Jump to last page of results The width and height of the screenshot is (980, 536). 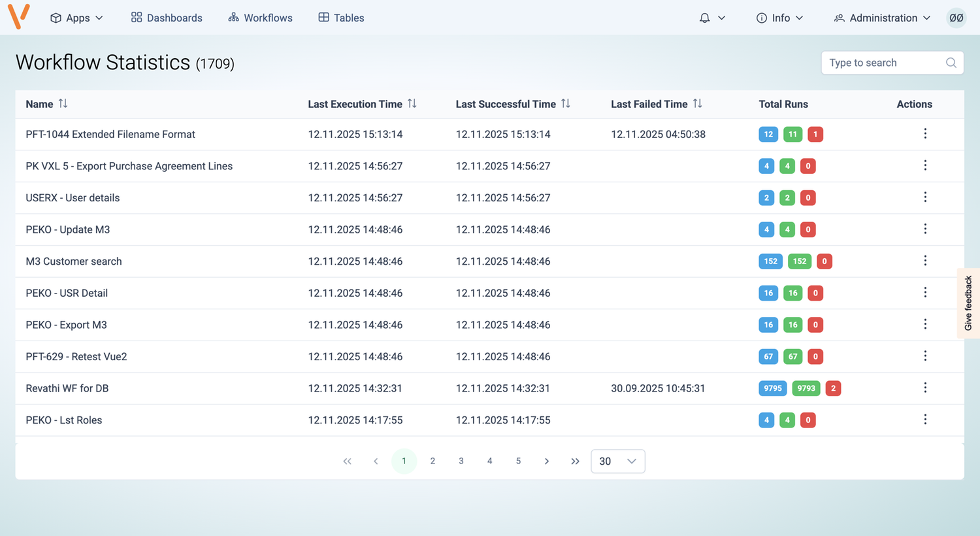[575, 461]
